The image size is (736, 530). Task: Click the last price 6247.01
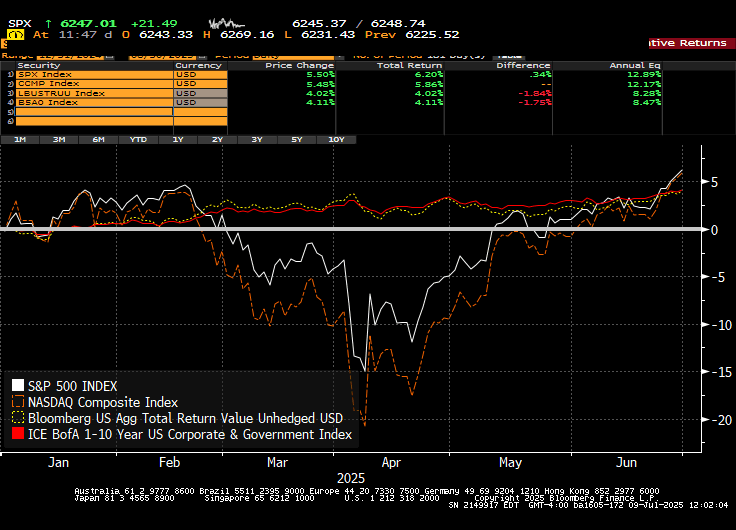[88, 23]
